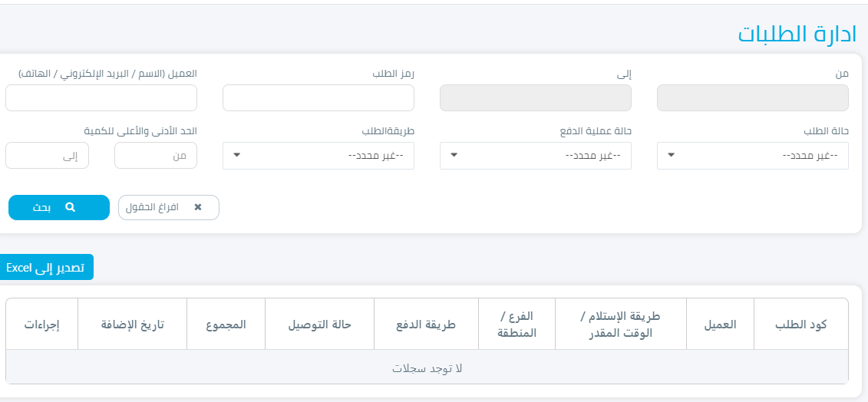
Task: Focus the من date field
Action: [753, 98]
